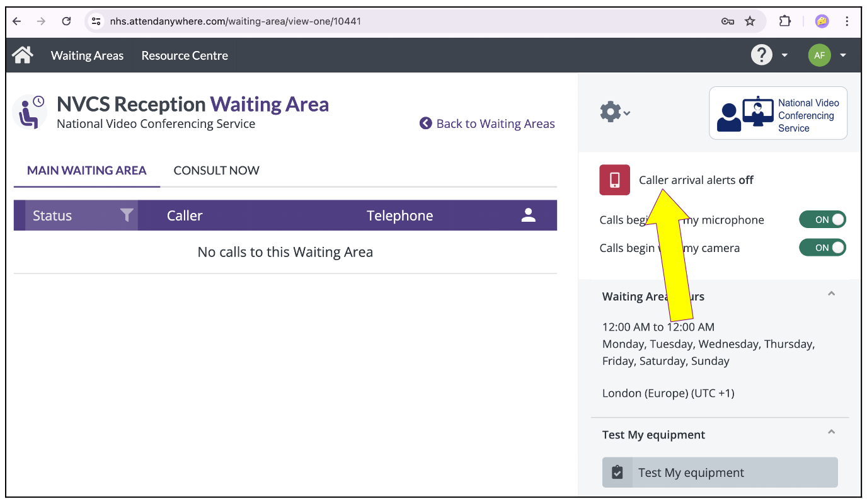
Task: Bookmark the page with the star icon
Action: pos(750,21)
